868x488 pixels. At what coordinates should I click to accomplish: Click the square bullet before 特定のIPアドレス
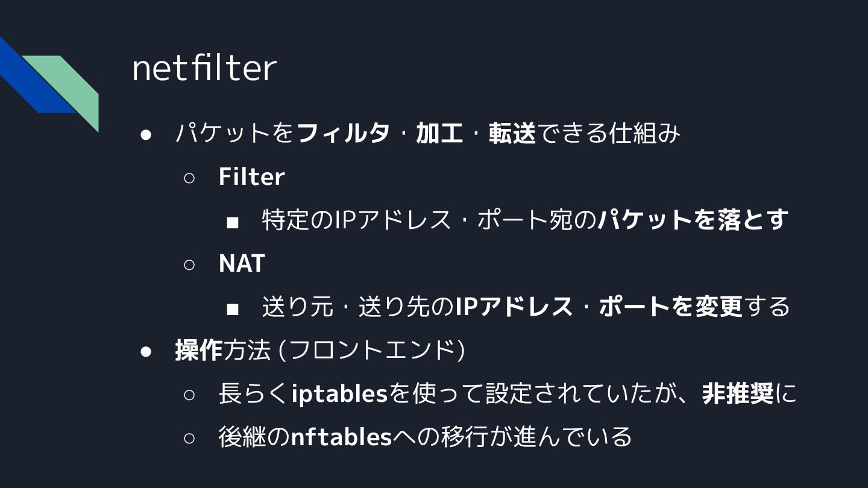pos(233,222)
